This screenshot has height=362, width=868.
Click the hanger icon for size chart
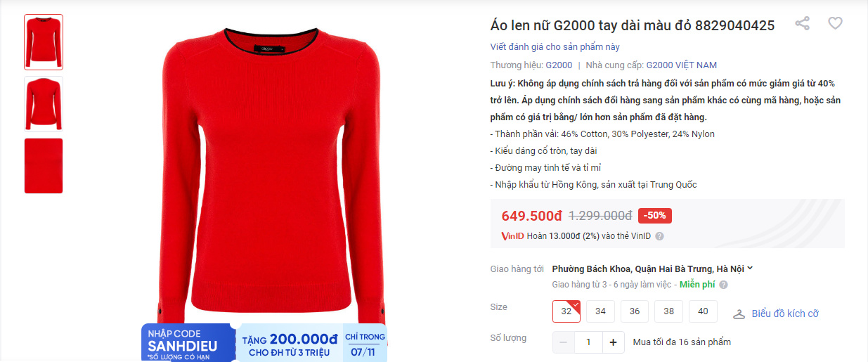tap(739, 314)
